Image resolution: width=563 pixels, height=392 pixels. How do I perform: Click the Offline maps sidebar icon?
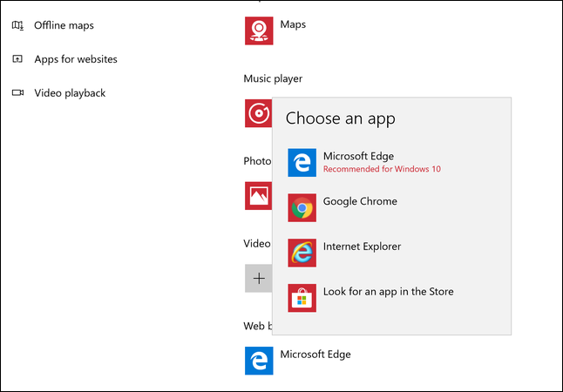(x=17, y=25)
